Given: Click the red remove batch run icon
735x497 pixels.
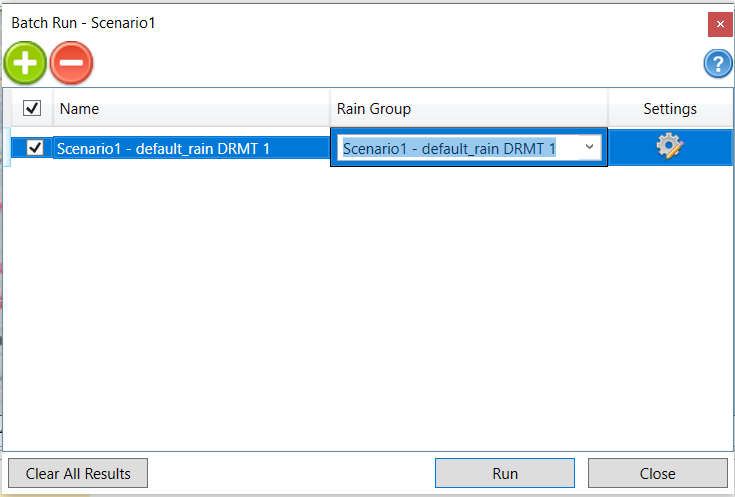Looking at the screenshot, I should click(x=71, y=62).
